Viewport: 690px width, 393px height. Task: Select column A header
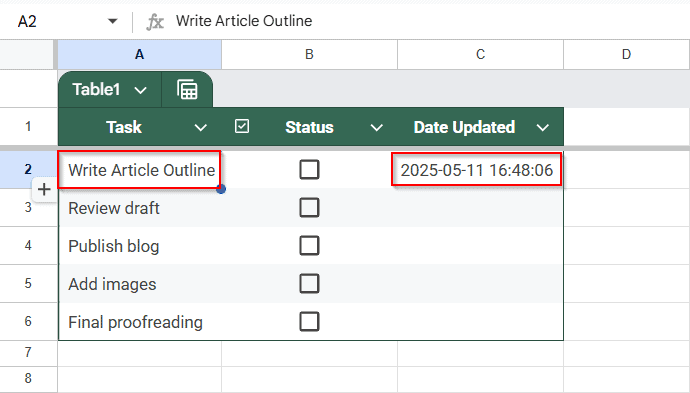click(139, 54)
